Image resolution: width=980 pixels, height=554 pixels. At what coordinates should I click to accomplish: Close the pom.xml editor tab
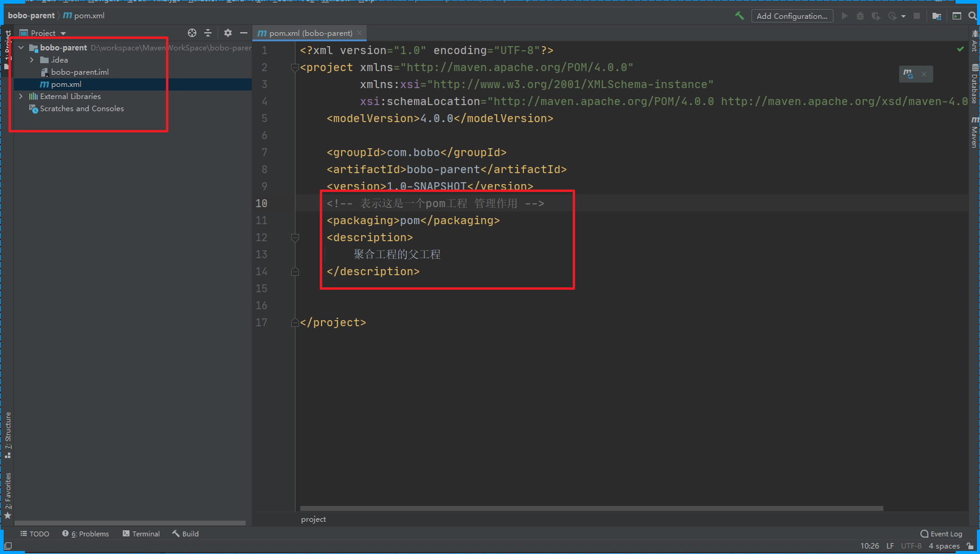[x=359, y=33]
